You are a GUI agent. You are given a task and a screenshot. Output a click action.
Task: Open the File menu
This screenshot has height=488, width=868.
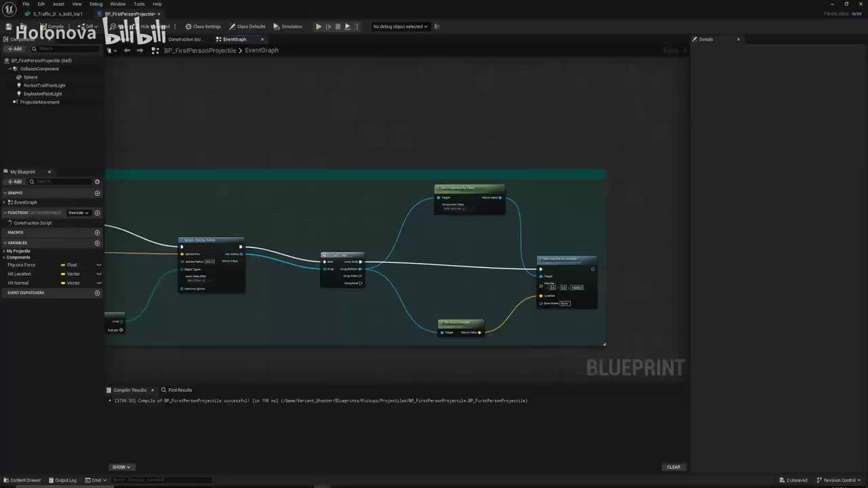[x=26, y=4]
